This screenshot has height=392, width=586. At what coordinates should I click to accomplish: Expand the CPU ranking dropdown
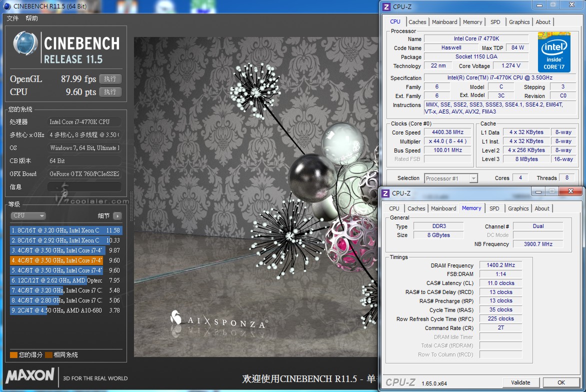[28, 215]
